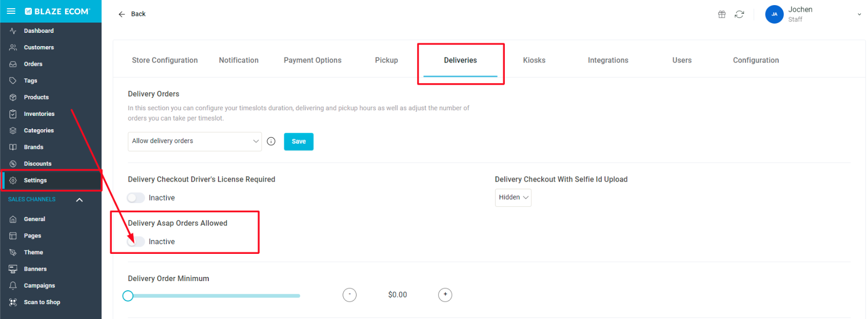Expand the Jochen user account menu
Viewport: 868px width, 319px height.
tap(859, 14)
